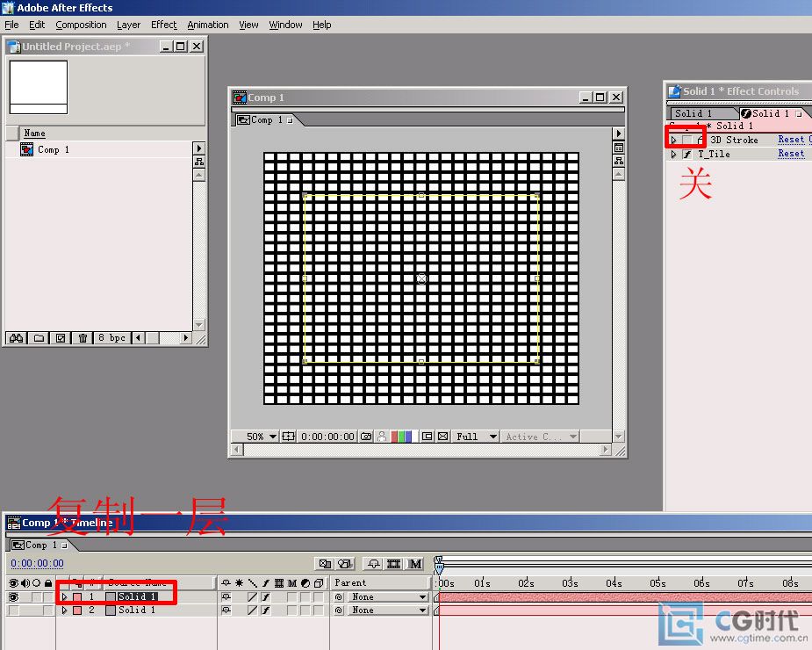812x650 pixels.
Task: Toggle transparency grid icon in Comp window
Action: click(x=442, y=437)
